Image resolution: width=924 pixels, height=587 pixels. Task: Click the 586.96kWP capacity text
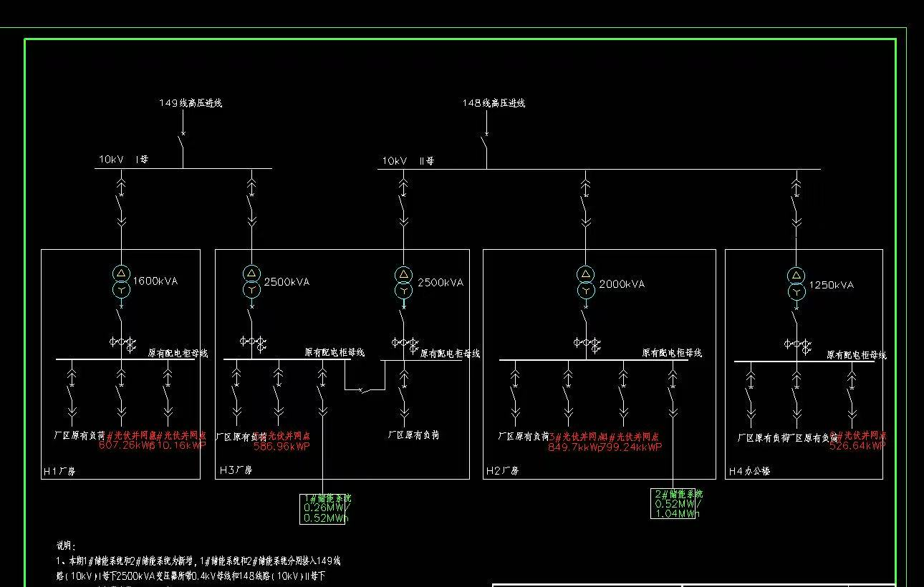click(x=281, y=446)
